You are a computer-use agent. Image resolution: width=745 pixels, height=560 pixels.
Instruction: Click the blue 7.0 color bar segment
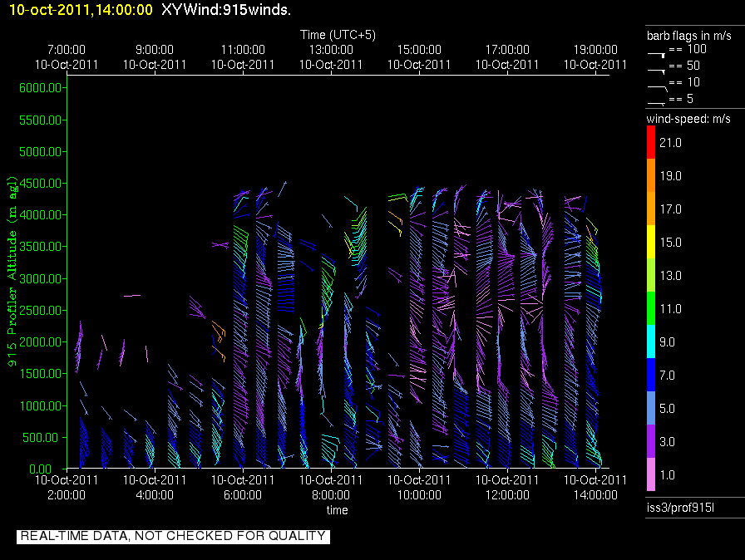651,375
